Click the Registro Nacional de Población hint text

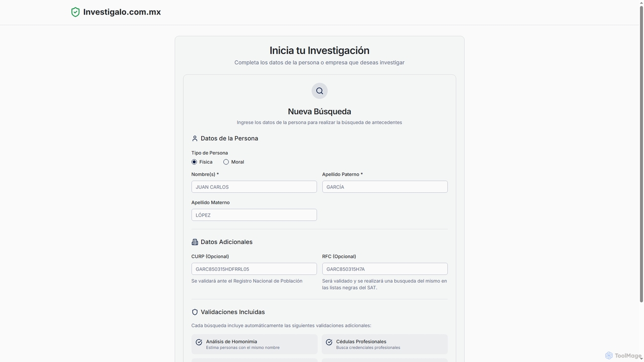pyautogui.click(x=247, y=281)
